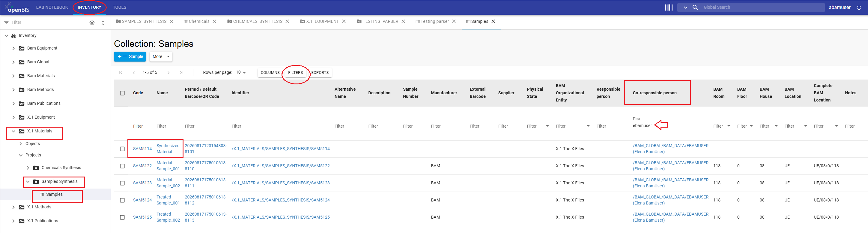Click the Global Search input field
This screenshot has height=233, width=868.
pyautogui.click(x=762, y=8)
